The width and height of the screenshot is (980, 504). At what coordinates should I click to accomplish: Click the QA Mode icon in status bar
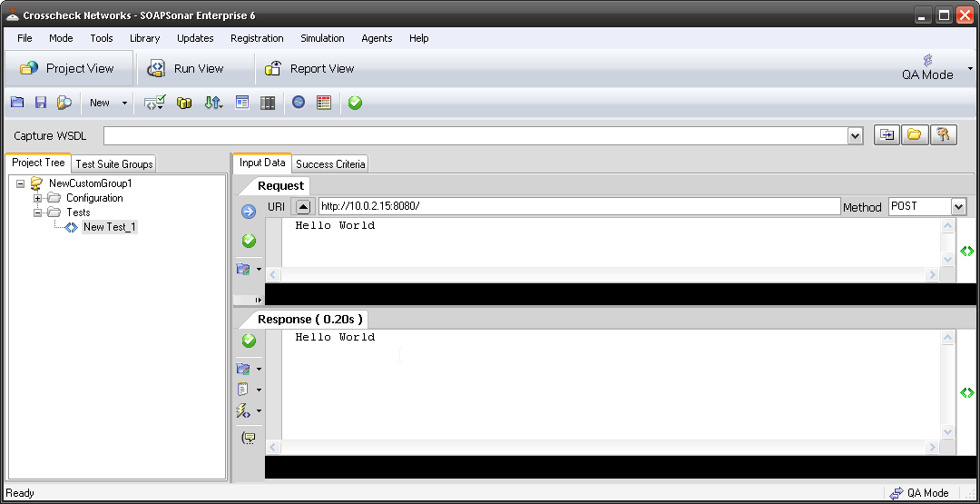coord(896,493)
